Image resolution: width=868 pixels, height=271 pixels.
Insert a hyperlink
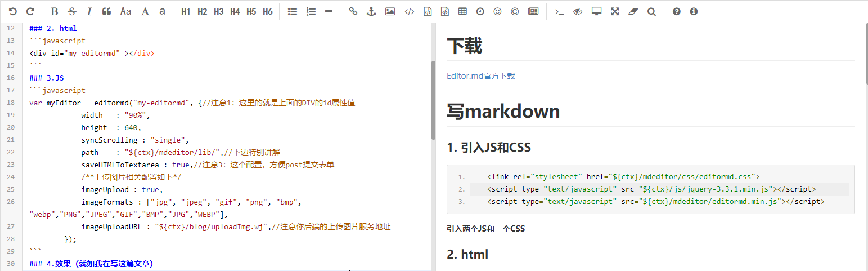pos(353,11)
